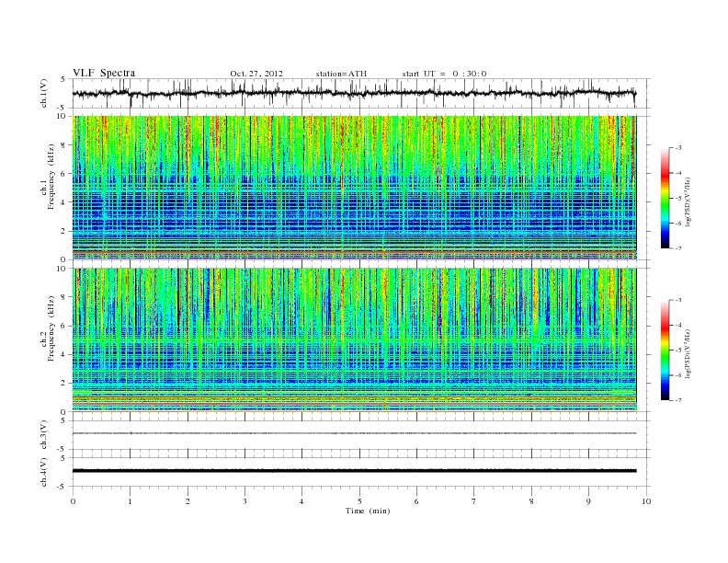
Task: Click time axis tick label "6"
Action: 416,501
